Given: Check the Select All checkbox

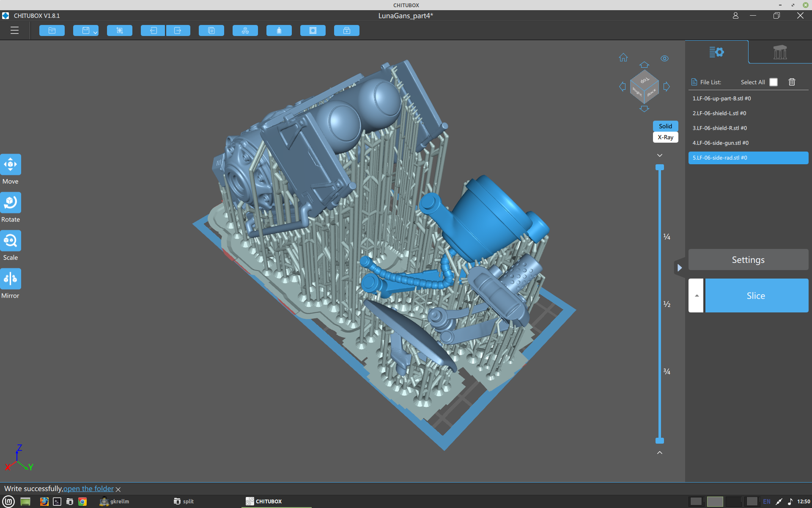Looking at the screenshot, I should point(773,82).
